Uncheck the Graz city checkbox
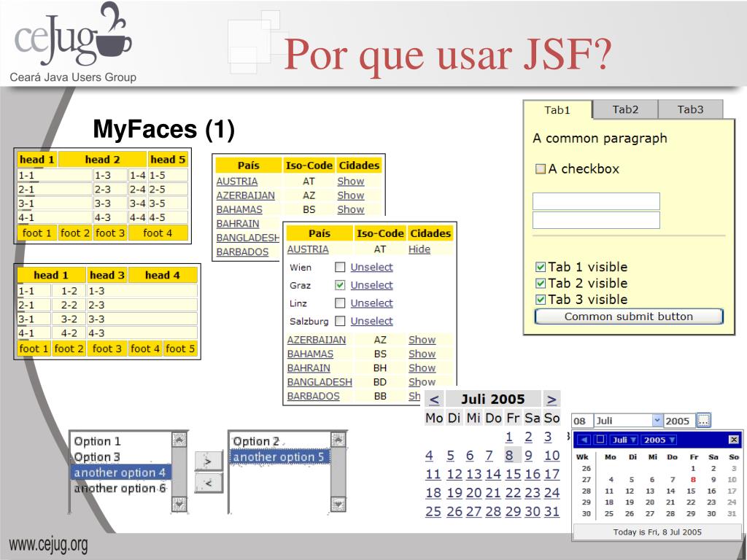The image size is (747, 560). point(340,285)
